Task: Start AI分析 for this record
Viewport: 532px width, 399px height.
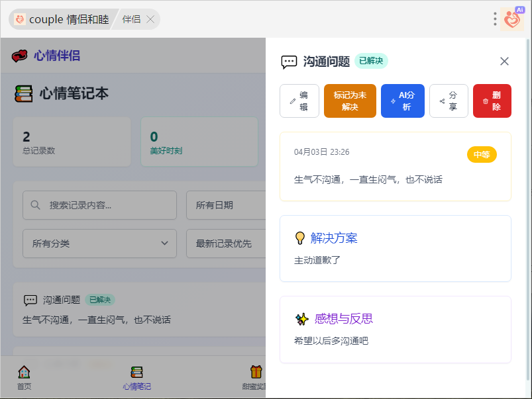Action: [x=402, y=101]
